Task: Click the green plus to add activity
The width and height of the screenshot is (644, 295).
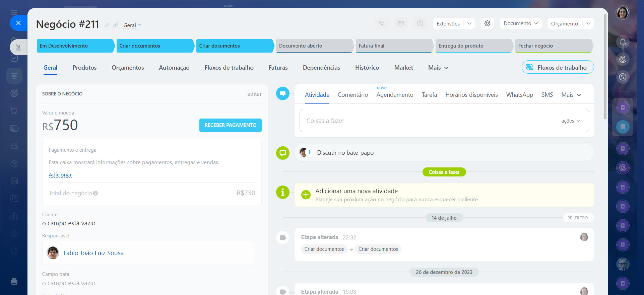Action: coord(306,195)
